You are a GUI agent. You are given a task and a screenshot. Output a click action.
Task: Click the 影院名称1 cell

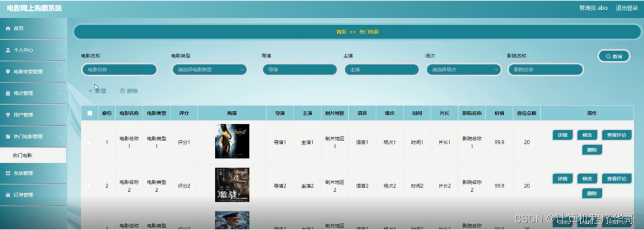click(472, 142)
